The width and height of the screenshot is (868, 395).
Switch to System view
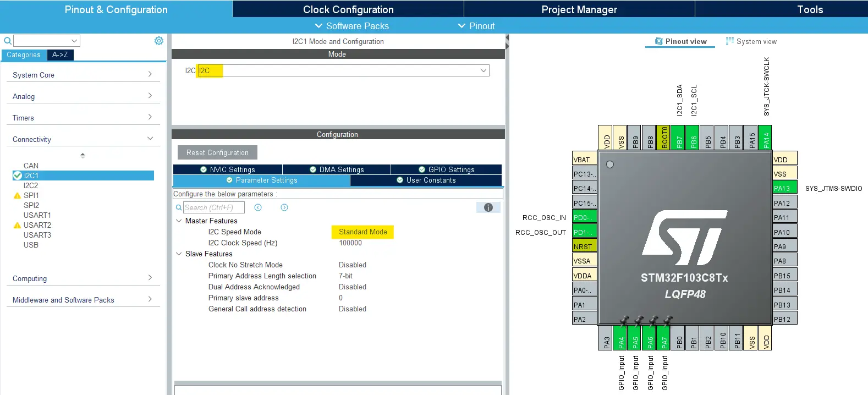[751, 41]
